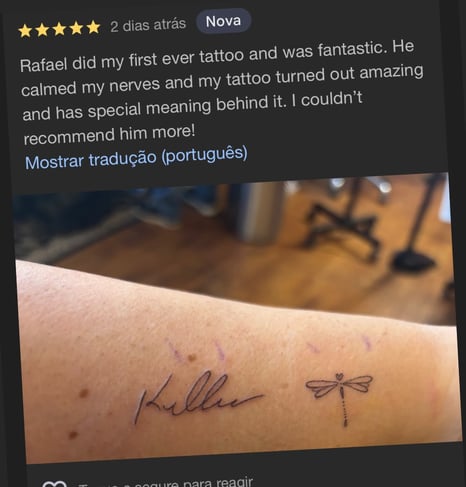Tap the Nova badge
This screenshot has height=487, width=466.
pyautogui.click(x=223, y=21)
